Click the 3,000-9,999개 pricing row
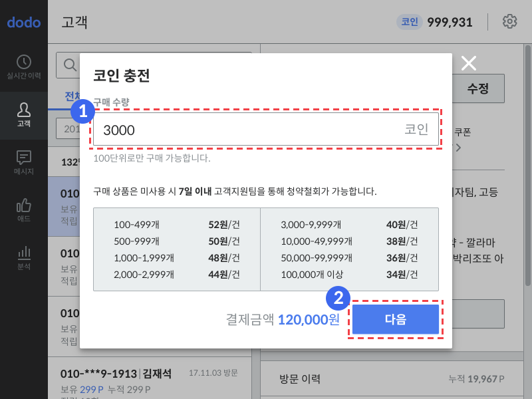This screenshot has width=532, height=399. pyautogui.click(x=349, y=225)
